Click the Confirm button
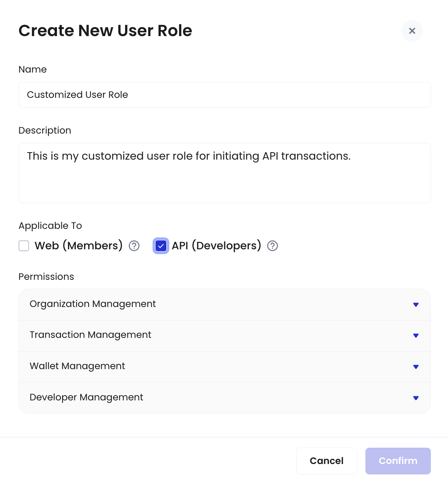 click(398, 461)
